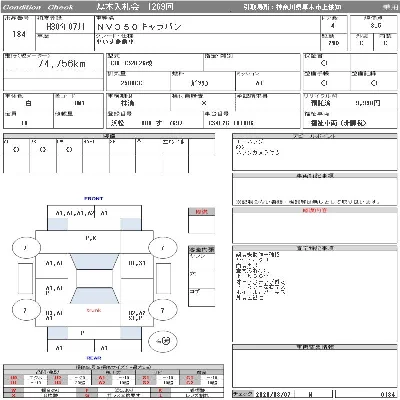Click the red-titled section header beside the diagram
Image resolution: width=400 pixels, height=400 pixels.
click(201, 212)
